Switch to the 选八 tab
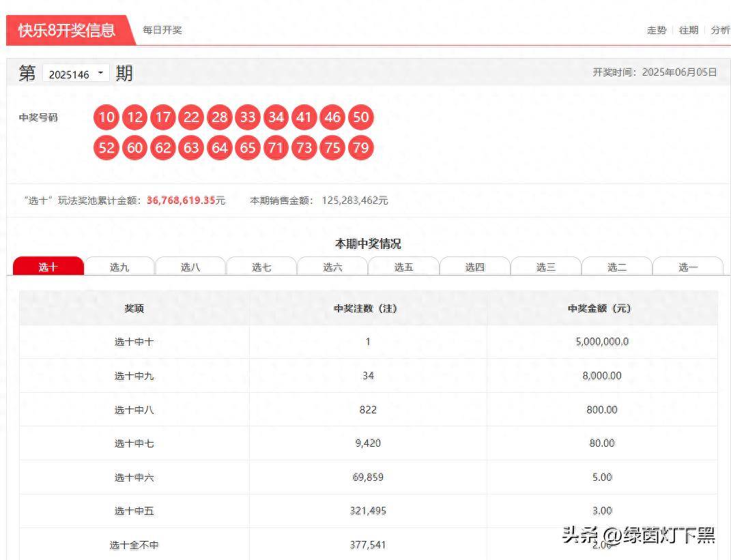731x560 pixels. tap(190, 267)
